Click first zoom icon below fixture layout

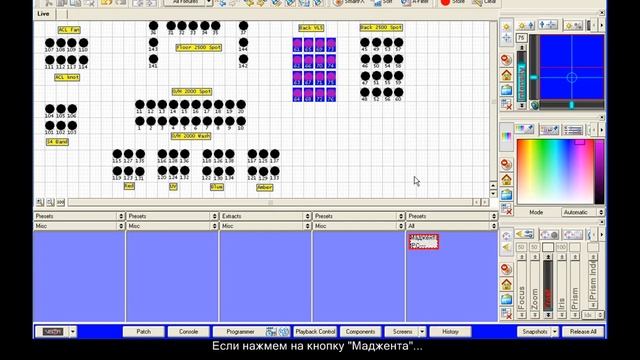tap(40, 202)
